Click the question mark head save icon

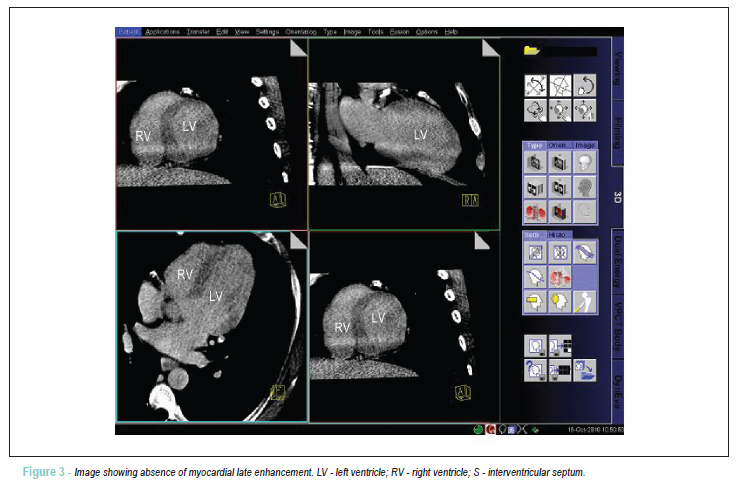[535, 371]
